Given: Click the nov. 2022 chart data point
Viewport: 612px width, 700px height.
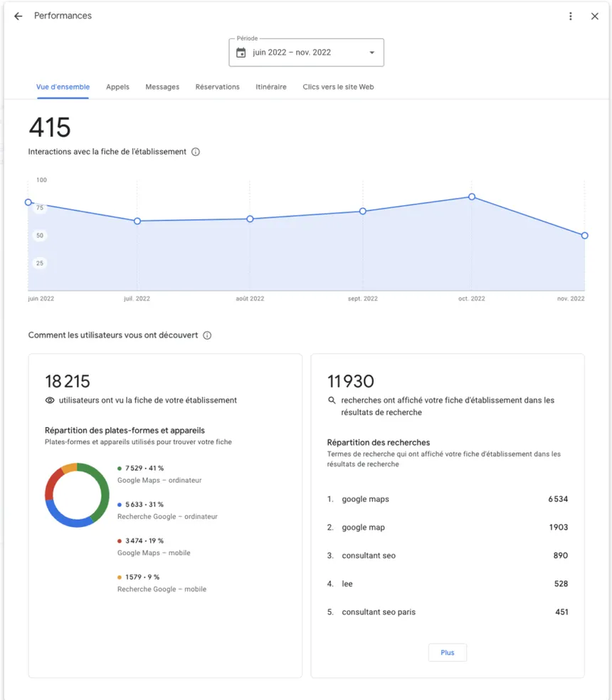Looking at the screenshot, I should 584,235.
